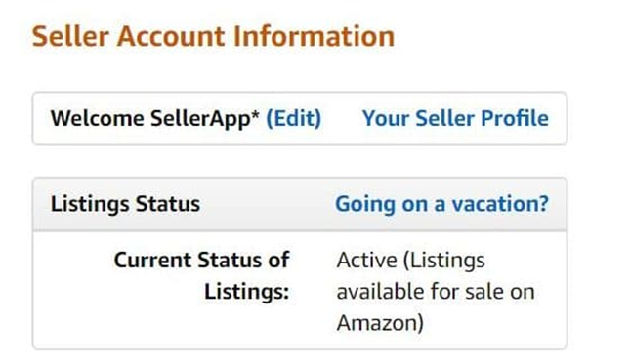Click the Seller Account Information heading
Image resolution: width=630 pixels, height=364 pixels.
213,36
